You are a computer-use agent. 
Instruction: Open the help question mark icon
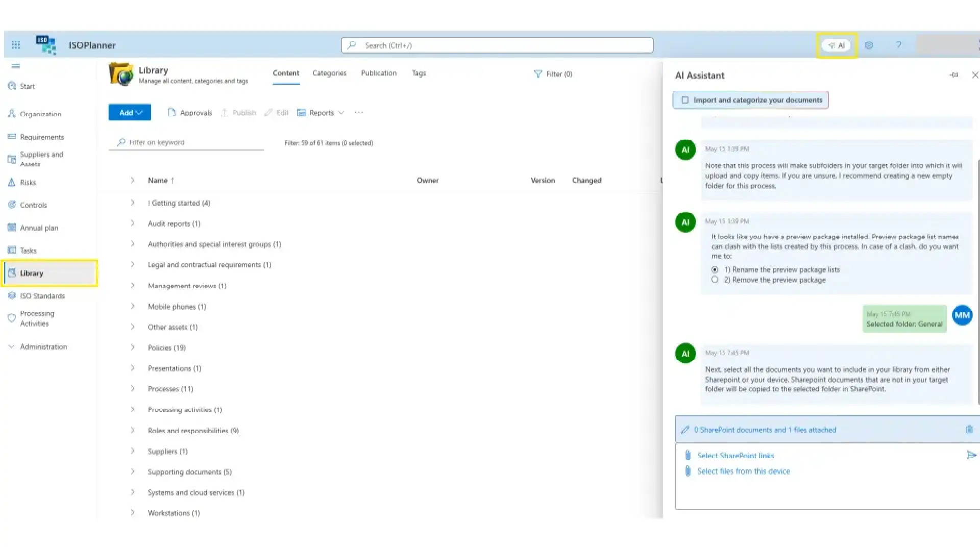click(x=898, y=45)
